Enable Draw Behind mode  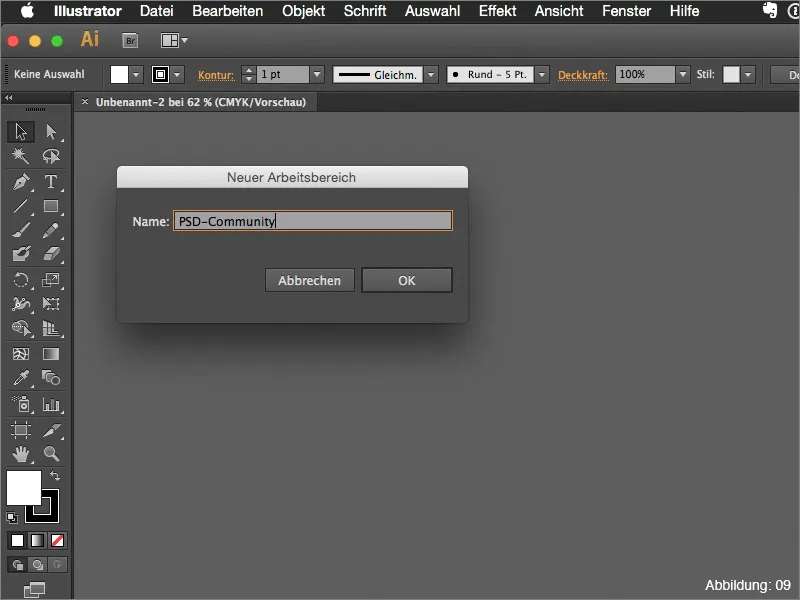(x=37, y=565)
